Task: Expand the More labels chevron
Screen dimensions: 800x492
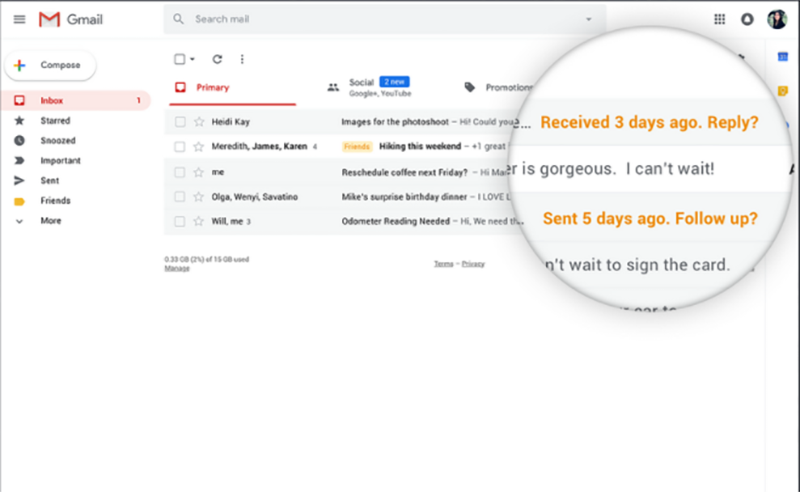Action: pos(19,221)
